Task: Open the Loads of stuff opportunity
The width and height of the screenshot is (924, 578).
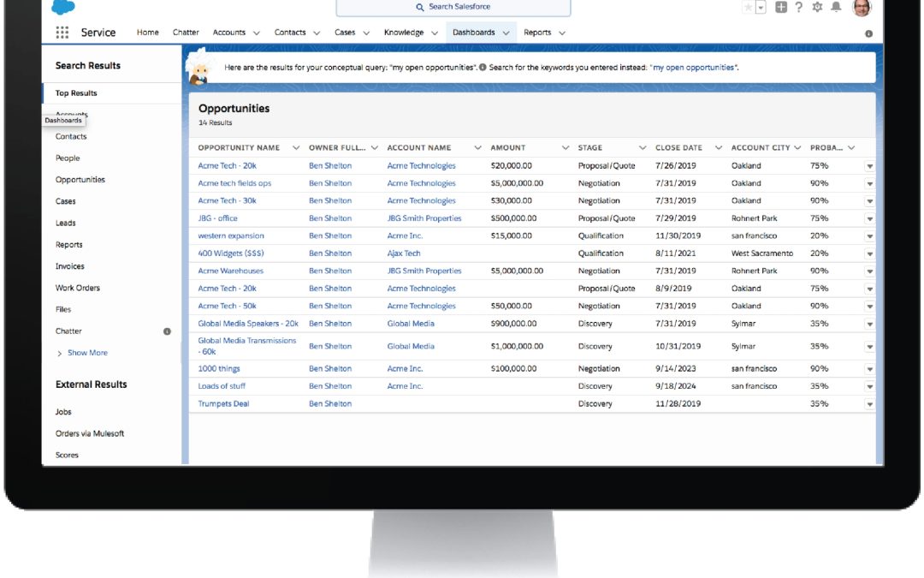Action: (x=222, y=386)
